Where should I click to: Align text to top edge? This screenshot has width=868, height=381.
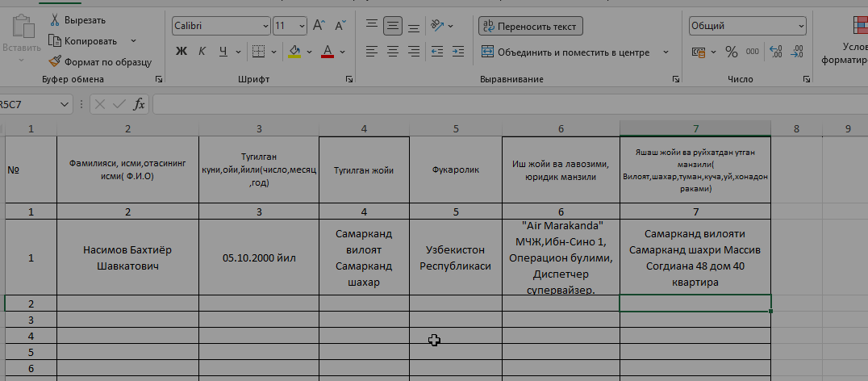(x=372, y=26)
